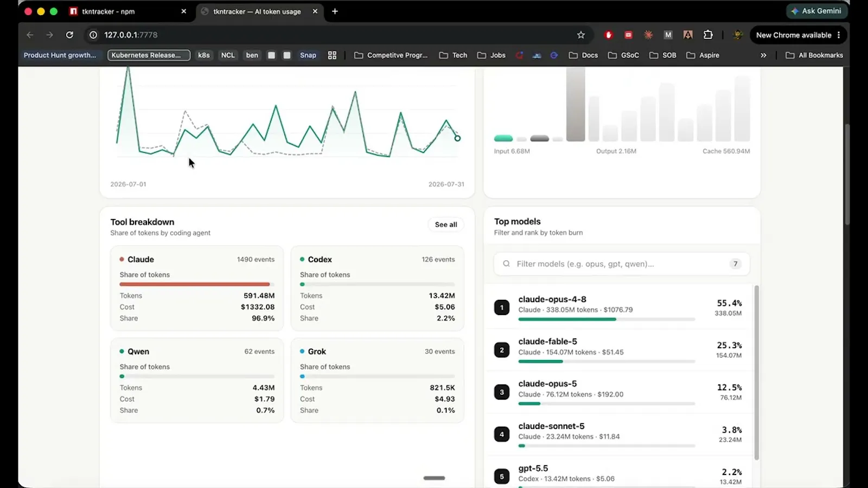
Task: Select the Grok tool card
Action: coord(378,380)
